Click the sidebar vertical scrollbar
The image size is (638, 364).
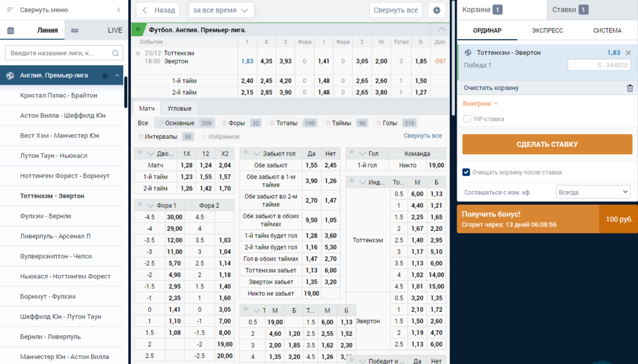[126, 91]
